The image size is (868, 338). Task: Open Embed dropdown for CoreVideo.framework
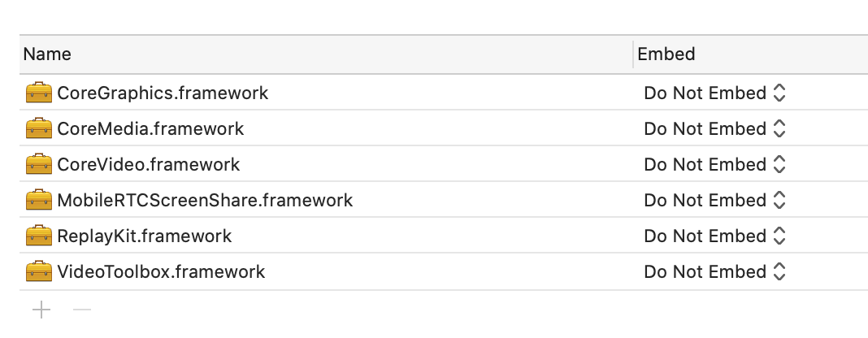[x=714, y=164]
